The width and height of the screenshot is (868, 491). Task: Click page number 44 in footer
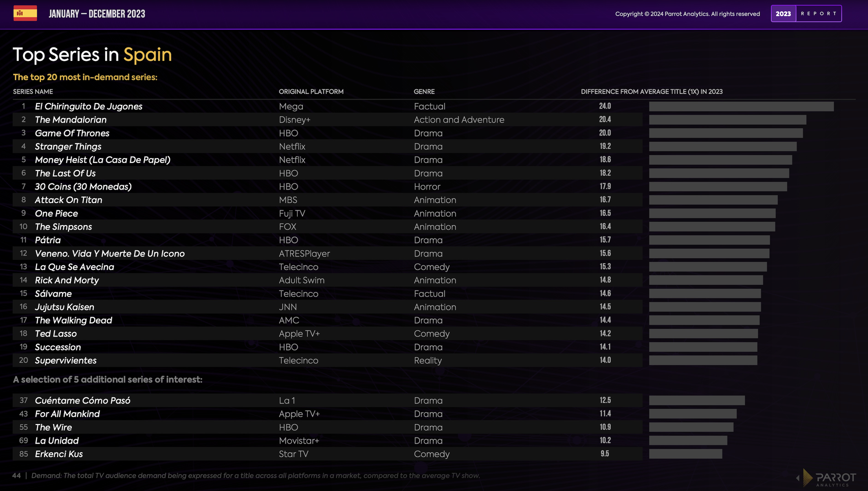[x=17, y=475]
